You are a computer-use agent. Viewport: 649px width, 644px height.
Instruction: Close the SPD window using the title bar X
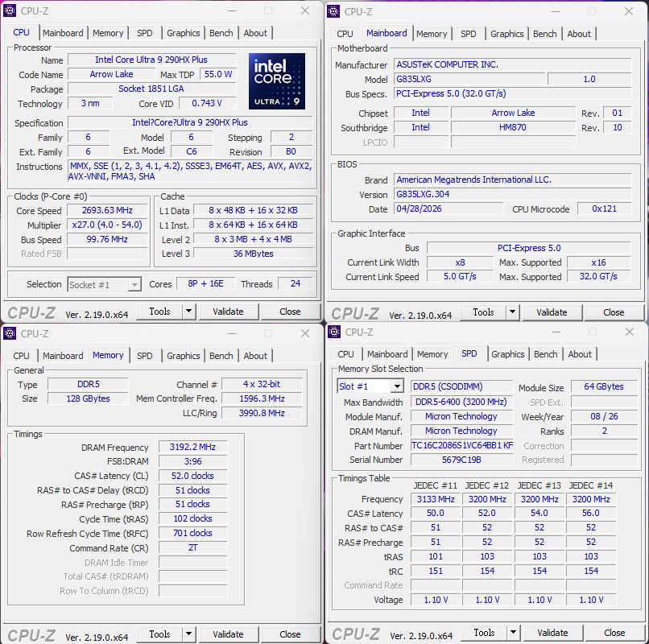[630, 332]
